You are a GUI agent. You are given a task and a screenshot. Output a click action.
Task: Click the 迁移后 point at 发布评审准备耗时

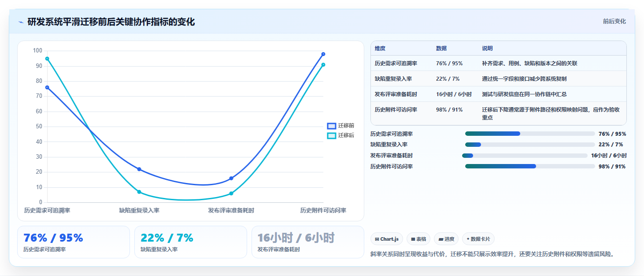click(x=231, y=194)
